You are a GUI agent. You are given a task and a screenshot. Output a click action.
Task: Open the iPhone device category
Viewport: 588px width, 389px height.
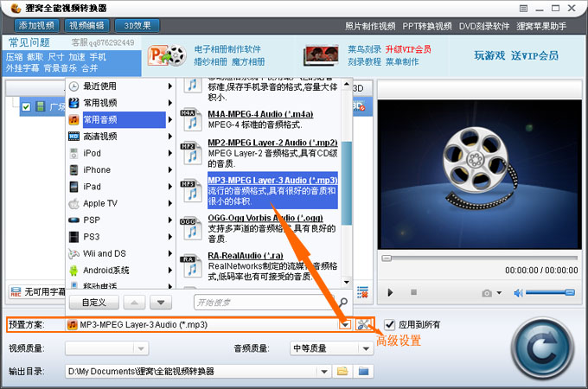pyautogui.click(x=120, y=169)
